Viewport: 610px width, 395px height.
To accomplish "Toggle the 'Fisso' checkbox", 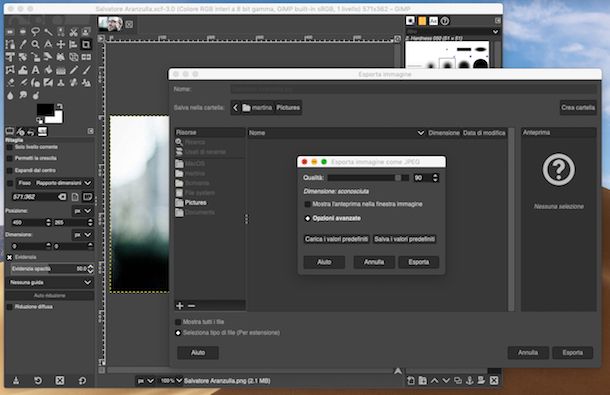I will click(10, 183).
